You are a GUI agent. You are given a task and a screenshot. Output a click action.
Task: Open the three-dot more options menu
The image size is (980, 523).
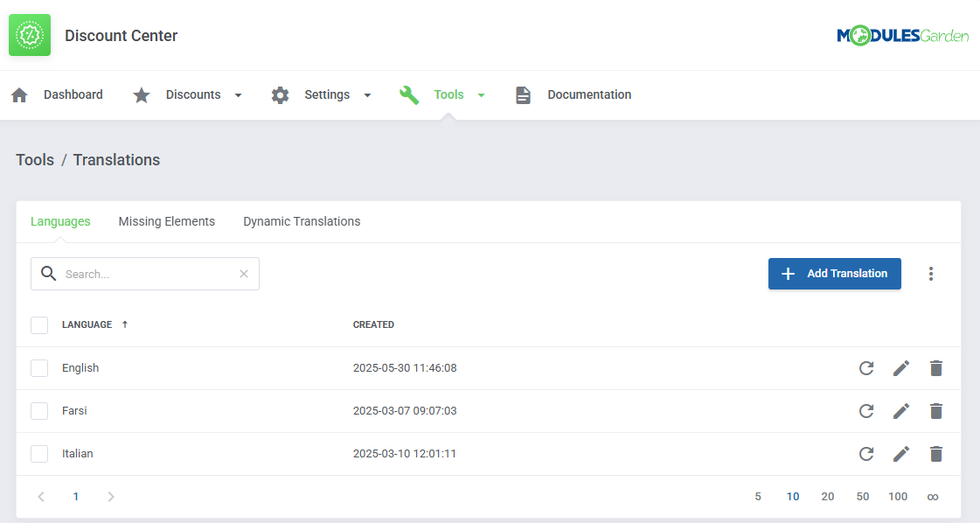click(931, 274)
